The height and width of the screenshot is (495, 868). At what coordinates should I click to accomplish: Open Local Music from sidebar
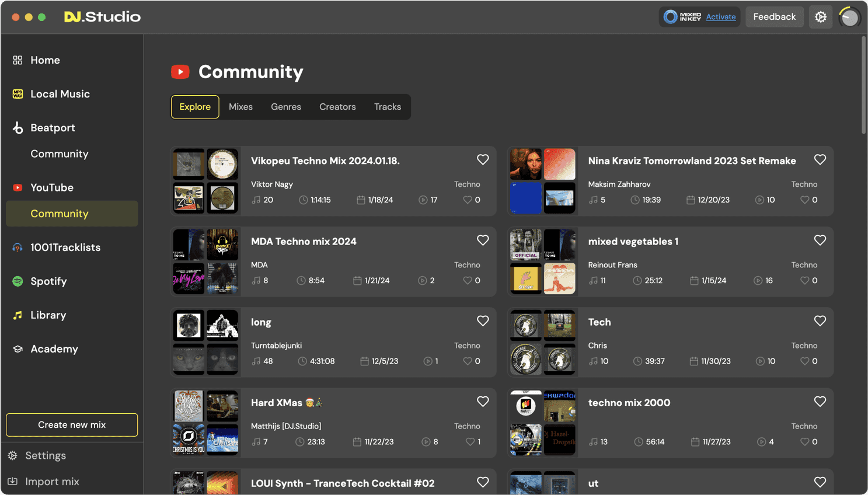60,94
